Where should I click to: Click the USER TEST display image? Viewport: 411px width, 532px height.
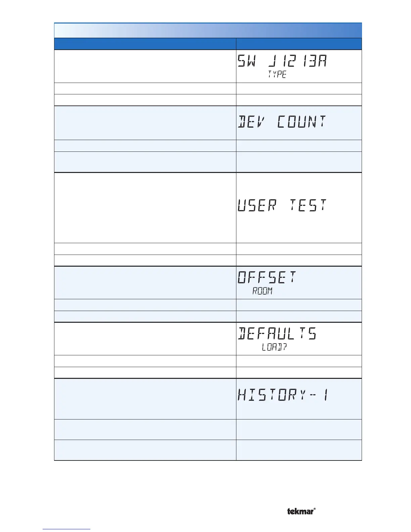point(282,205)
